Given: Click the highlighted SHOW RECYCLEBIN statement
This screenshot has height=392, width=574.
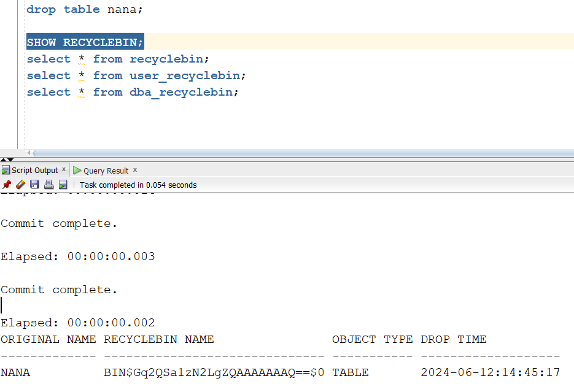Looking at the screenshot, I should pyautogui.click(x=85, y=42).
